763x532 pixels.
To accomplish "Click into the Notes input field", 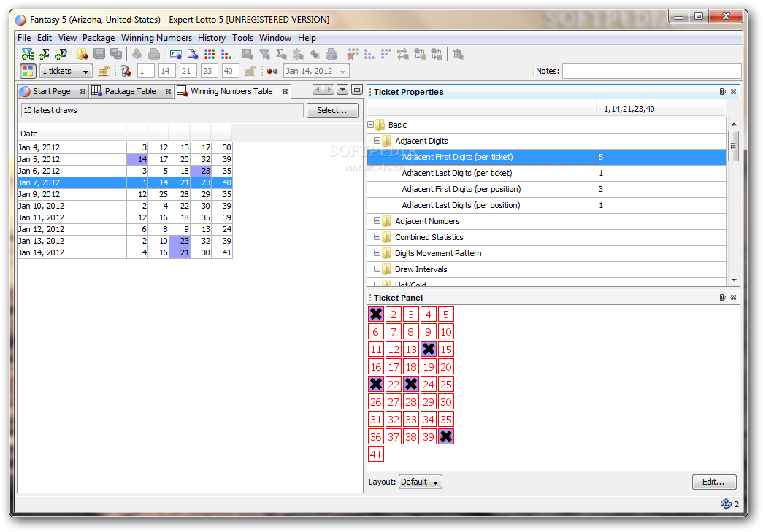I will 651,71.
